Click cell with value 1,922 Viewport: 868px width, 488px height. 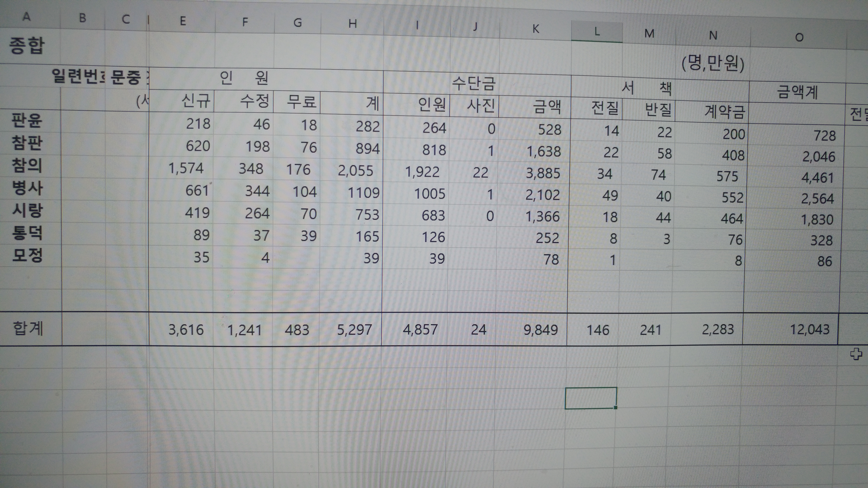(422, 172)
